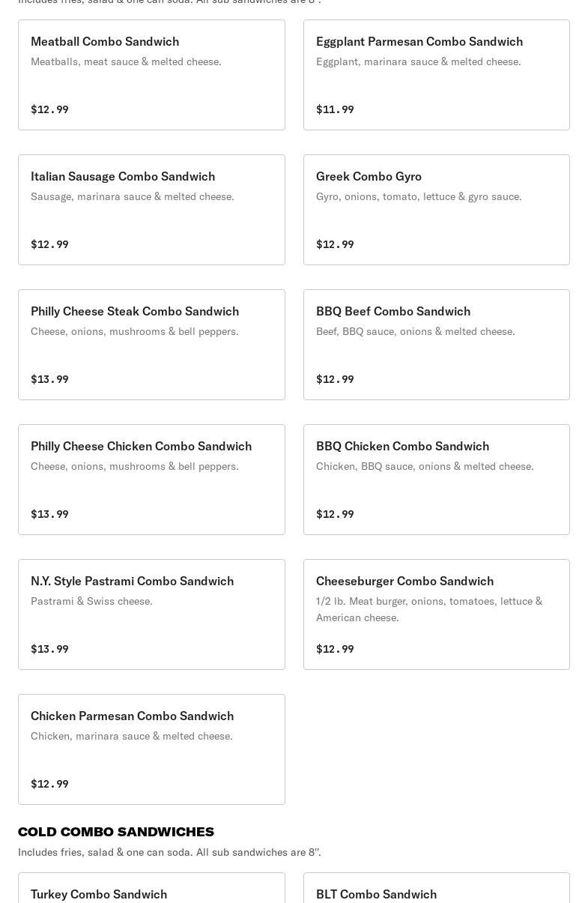
Task: Open the BBQ Chicken Combo Sandwich item
Action: (x=436, y=480)
